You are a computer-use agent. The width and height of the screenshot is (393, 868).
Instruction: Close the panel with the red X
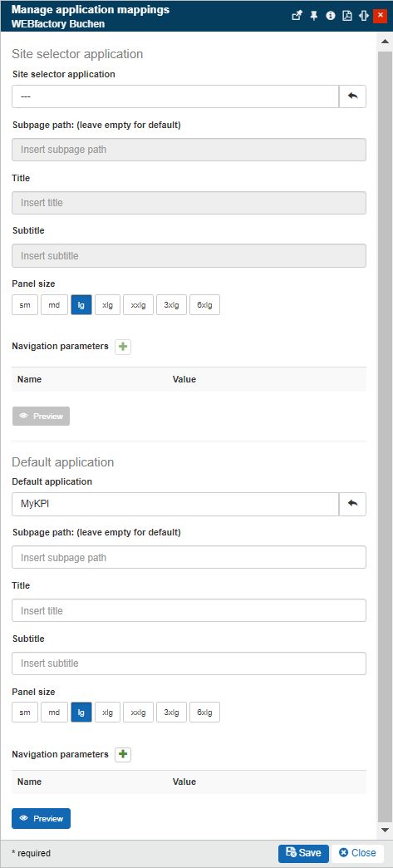click(x=381, y=16)
